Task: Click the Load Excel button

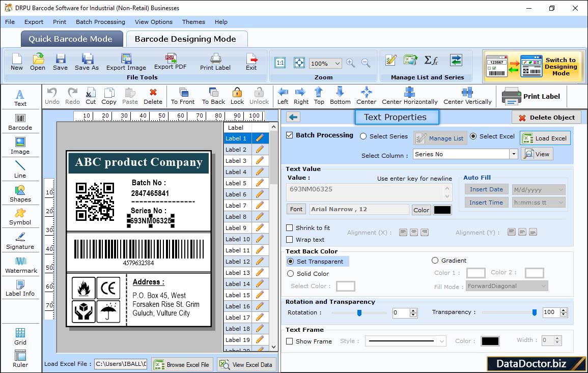Action: coord(545,138)
